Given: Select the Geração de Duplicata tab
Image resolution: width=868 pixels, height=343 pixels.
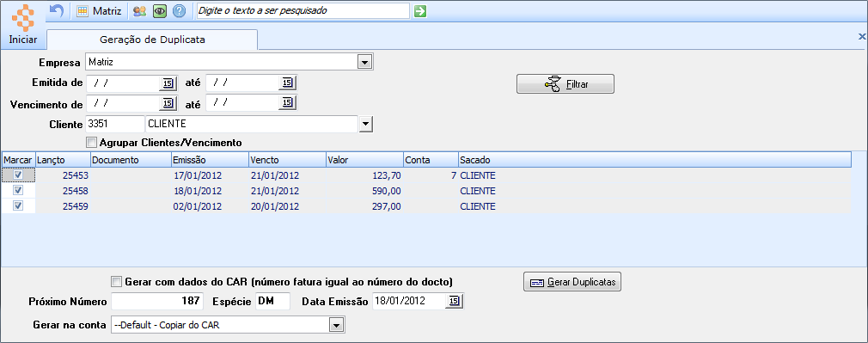Looking at the screenshot, I should 152,40.
